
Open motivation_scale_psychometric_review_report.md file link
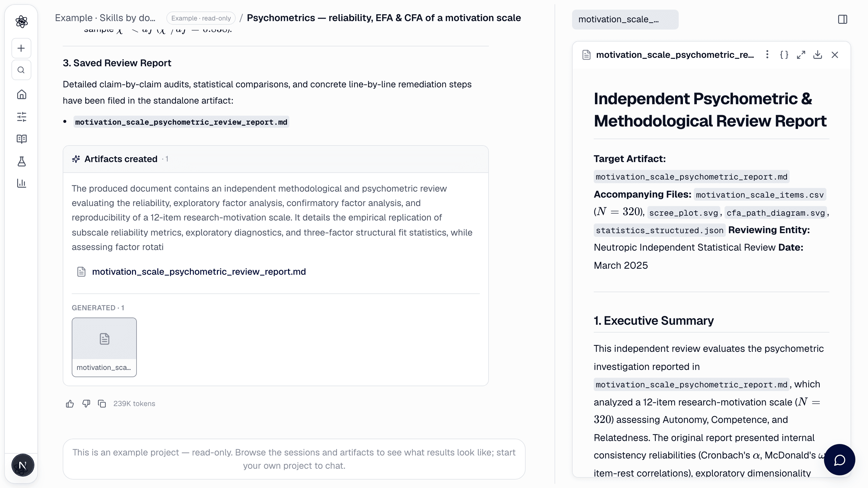click(199, 271)
